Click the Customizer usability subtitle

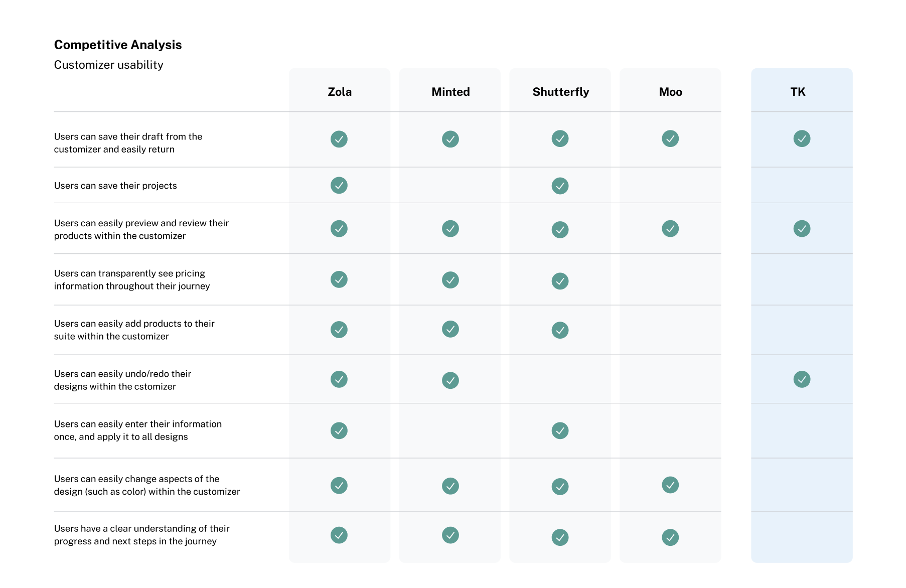[109, 65]
